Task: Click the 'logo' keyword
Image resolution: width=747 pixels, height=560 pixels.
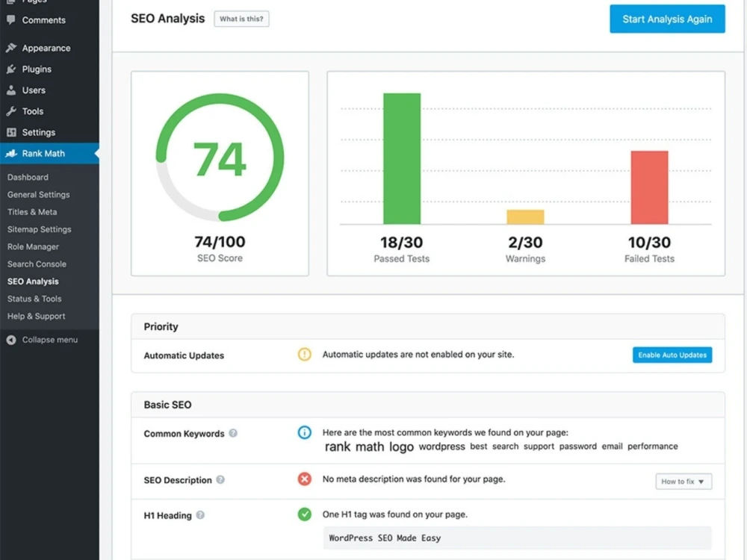Action: (x=401, y=447)
